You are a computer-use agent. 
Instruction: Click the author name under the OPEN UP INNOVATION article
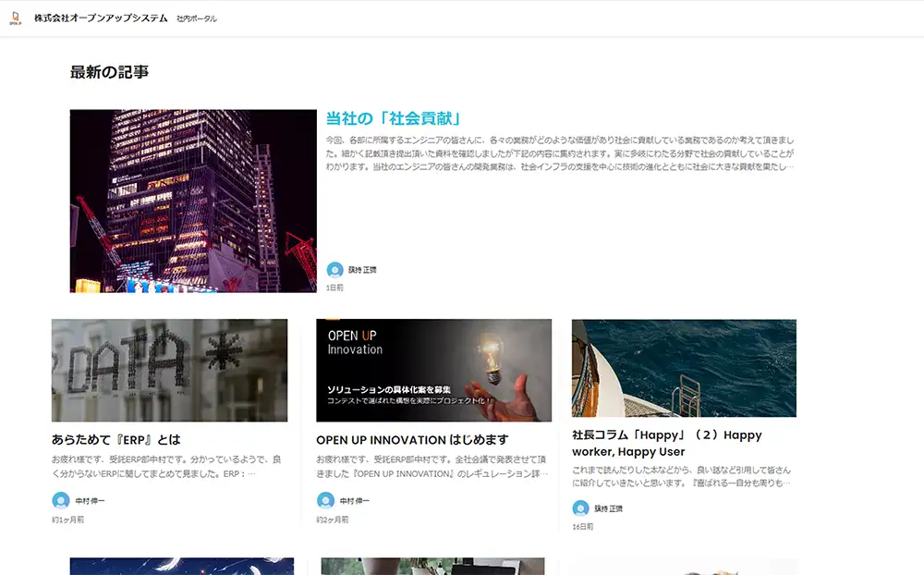(354, 501)
